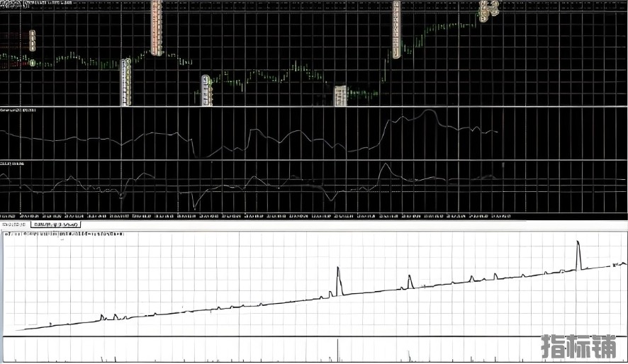Click the order label stack under the lowest price candles

pos(340,95)
